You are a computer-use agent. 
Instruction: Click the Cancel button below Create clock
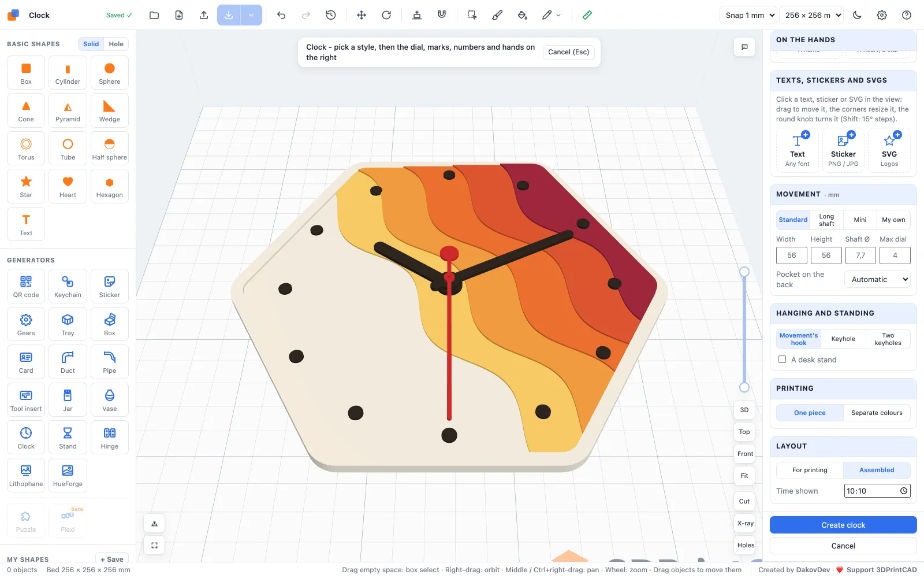[843, 546]
